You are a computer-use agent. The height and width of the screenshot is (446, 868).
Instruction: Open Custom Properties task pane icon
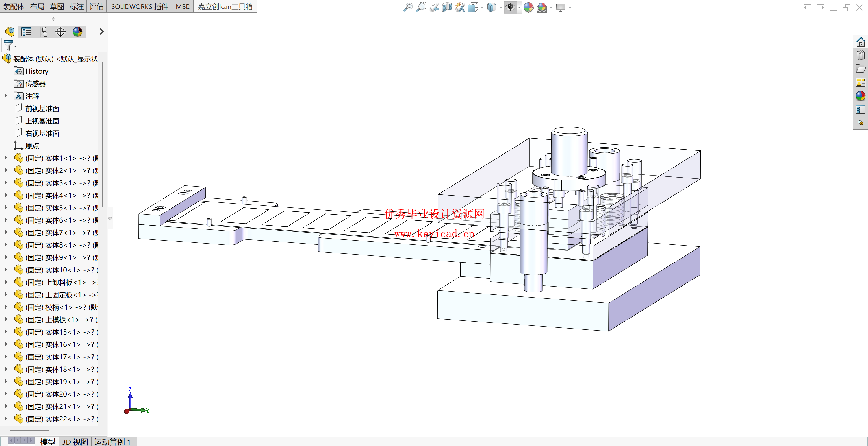pos(860,109)
